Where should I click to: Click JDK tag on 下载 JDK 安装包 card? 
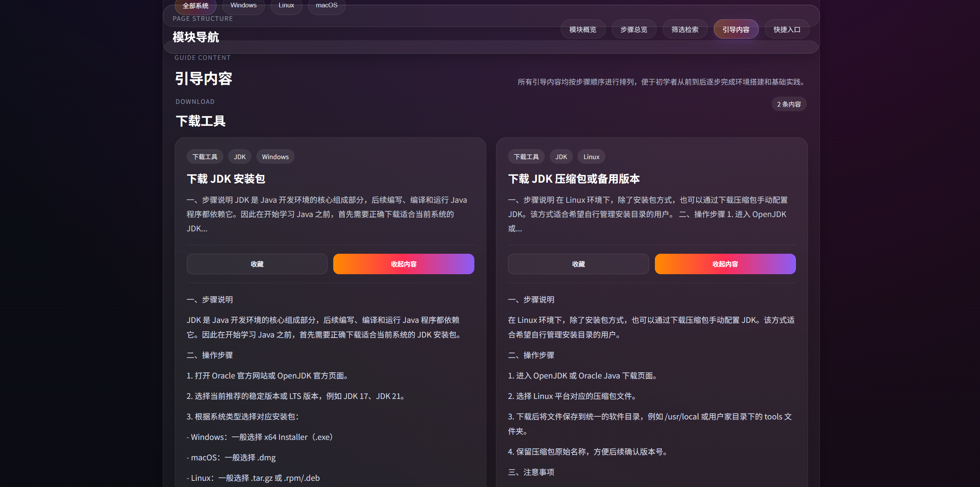[x=240, y=157]
